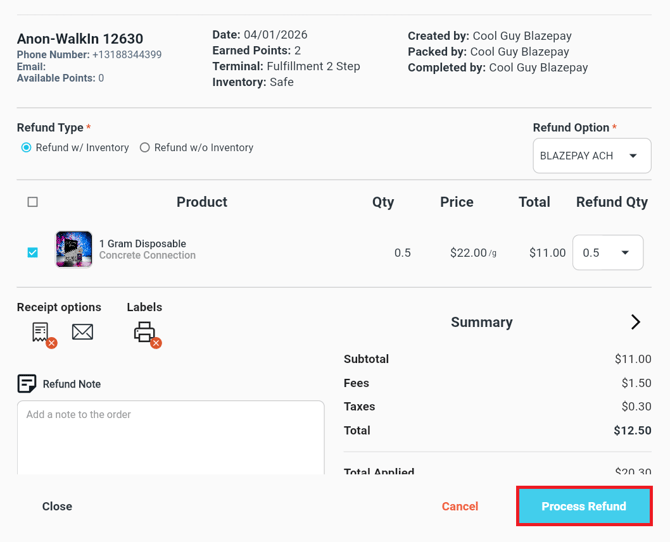Uncheck the 1 Gram Disposable checkbox
Image resolution: width=670 pixels, height=542 pixels.
33,253
